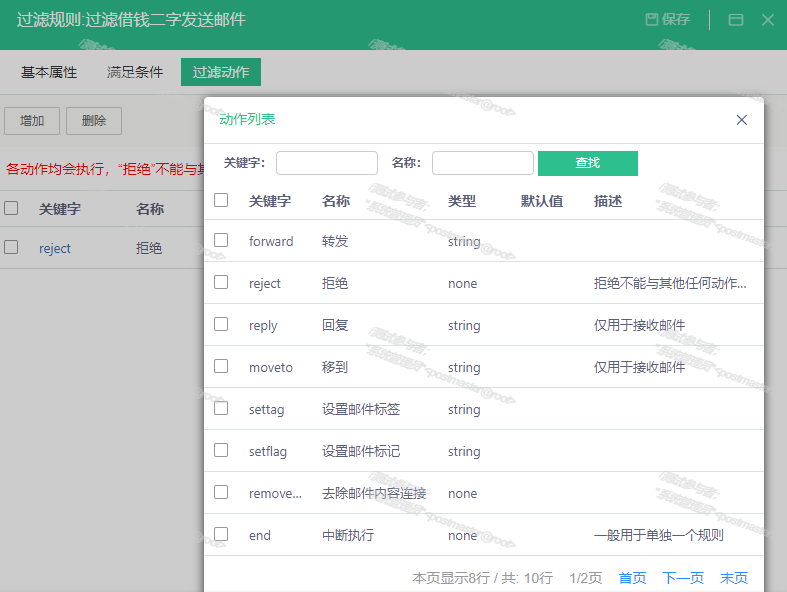Screen dimensions: 787x592
Task: Check the forward action checkbox
Action: tap(221, 240)
